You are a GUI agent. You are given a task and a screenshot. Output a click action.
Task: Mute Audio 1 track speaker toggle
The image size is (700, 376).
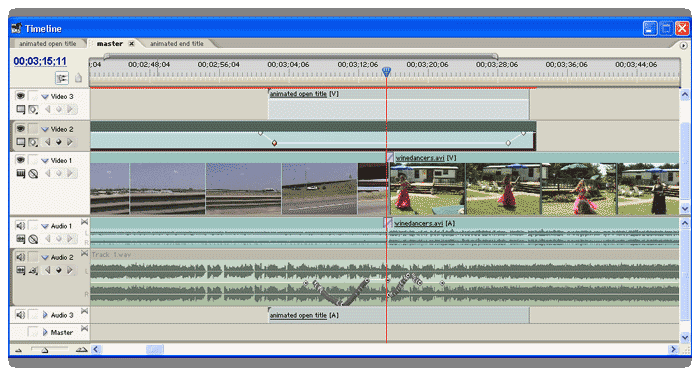point(20,226)
